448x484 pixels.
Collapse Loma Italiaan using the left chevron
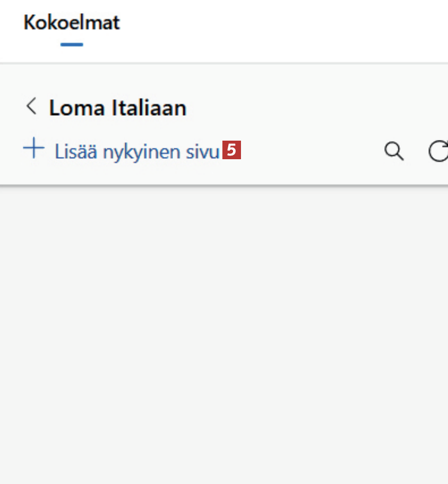[x=32, y=107]
